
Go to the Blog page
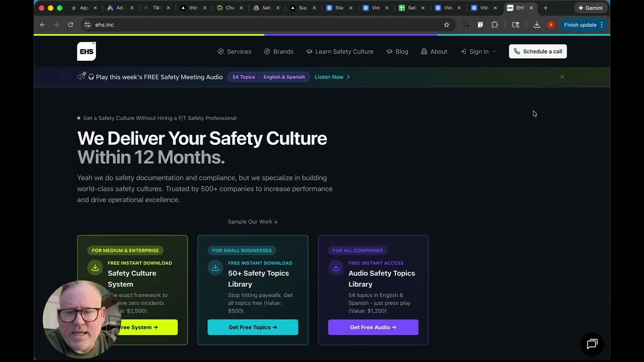397,51
